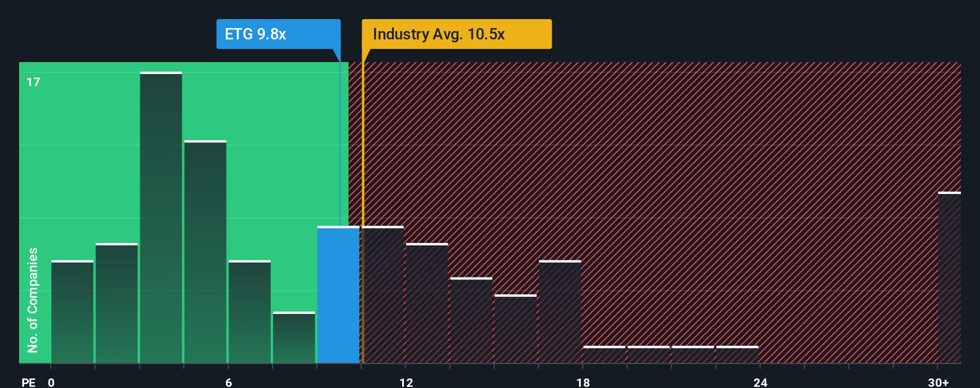Image resolution: width=980 pixels, height=388 pixels.
Task: Click the x-axis label 18
Action: click(x=583, y=382)
